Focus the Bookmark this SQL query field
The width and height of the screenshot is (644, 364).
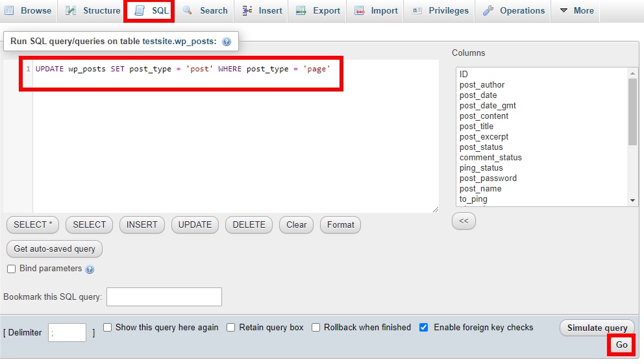(164, 297)
